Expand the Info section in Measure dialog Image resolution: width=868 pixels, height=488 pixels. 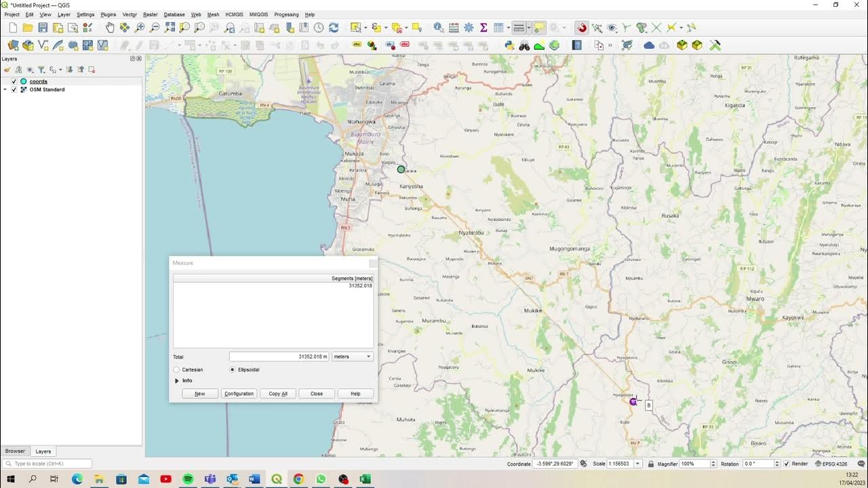tap(177, 381)
